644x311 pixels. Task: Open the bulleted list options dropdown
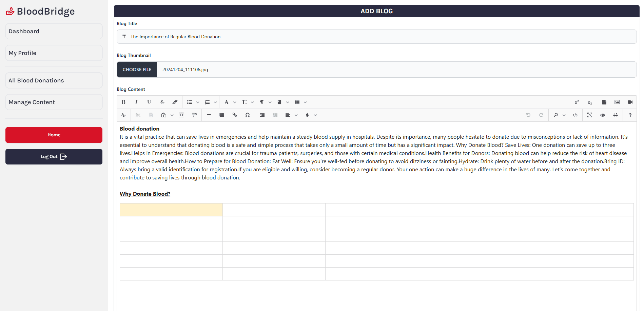[198, 102]
